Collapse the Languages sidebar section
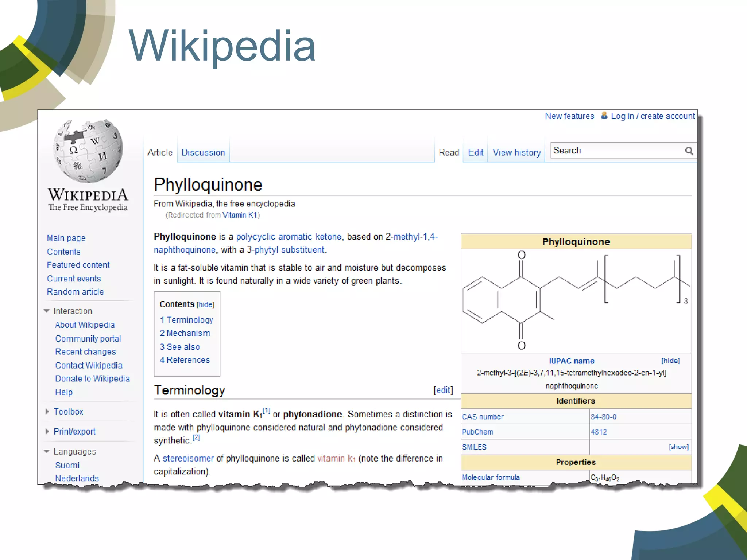This screenshot has width=747, height=560. (47, 451)
